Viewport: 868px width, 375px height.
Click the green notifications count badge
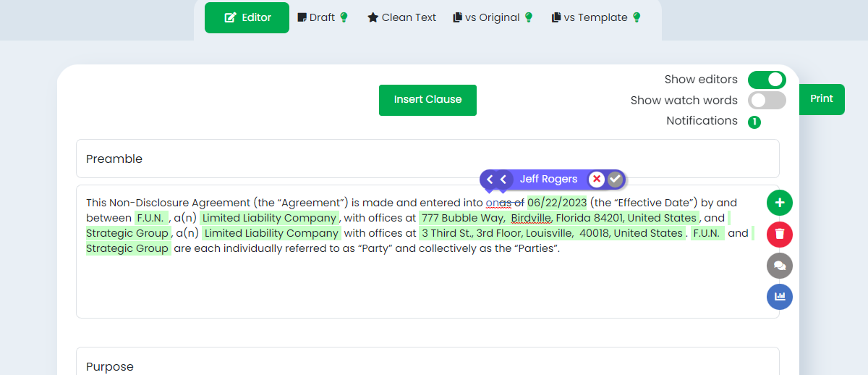[754, 122]
